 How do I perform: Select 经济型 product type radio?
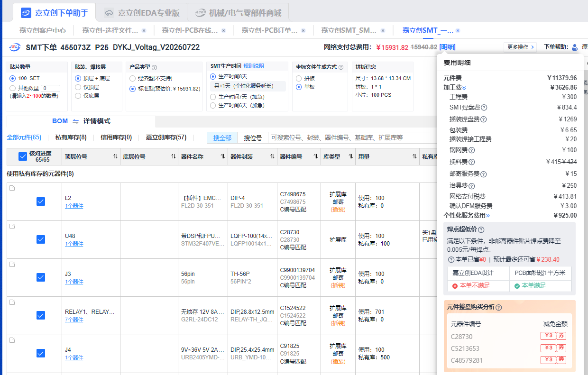(x=133, y=78)
